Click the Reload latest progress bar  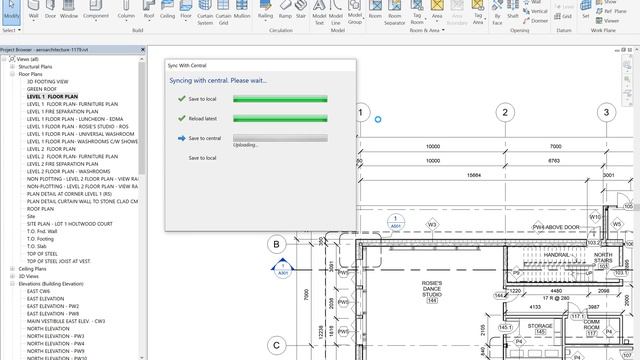coord(280,119)
